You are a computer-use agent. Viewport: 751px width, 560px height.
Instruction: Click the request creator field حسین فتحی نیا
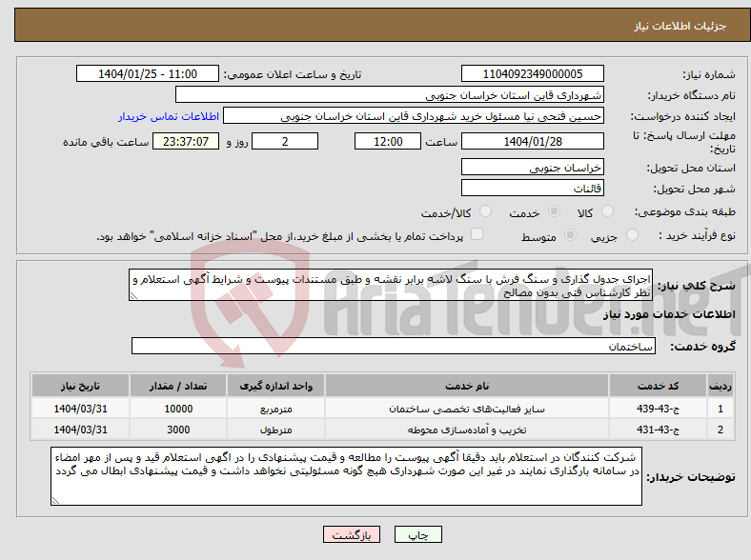point(414,116)
